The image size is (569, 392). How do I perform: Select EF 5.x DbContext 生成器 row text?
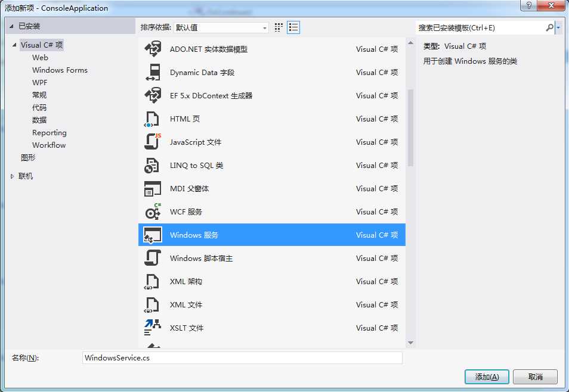pos(211,96)
